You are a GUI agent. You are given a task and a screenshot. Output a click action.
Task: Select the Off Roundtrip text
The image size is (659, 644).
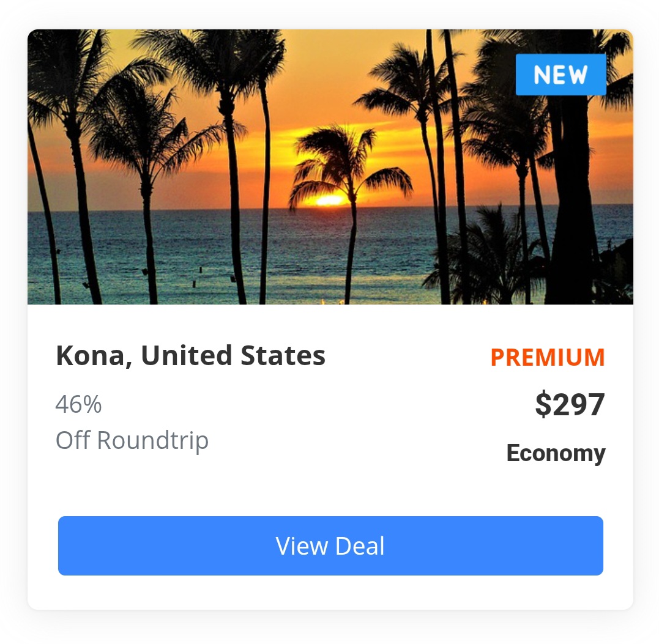click(132, 441)
